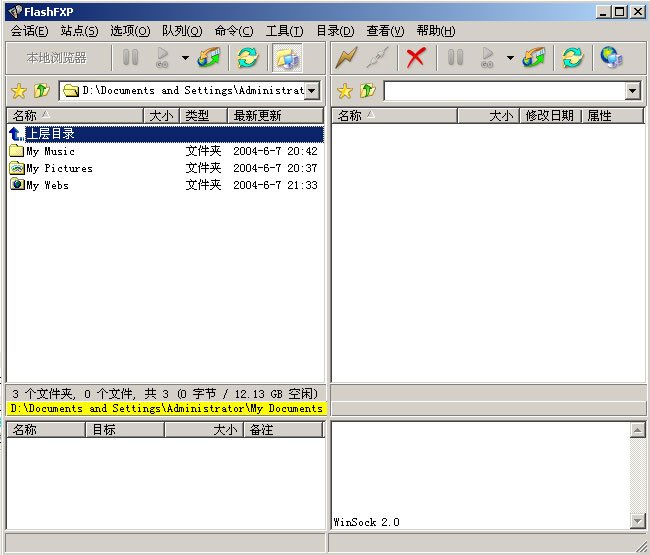Click the My Pictures date 2004-6-7 20:37
Image resolution: width=650 pixels, height=555 pixels.
(275, 168)
